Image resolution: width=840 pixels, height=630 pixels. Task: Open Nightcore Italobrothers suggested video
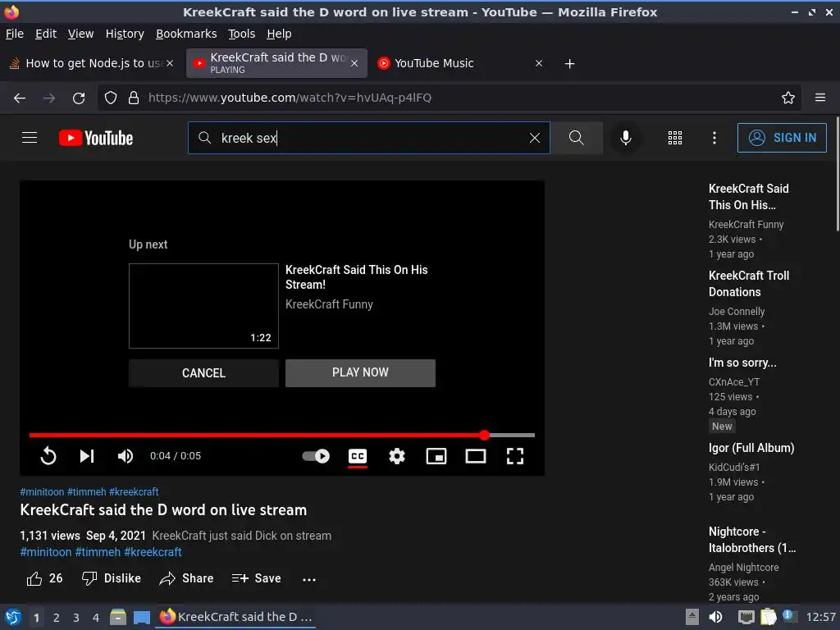752,540
